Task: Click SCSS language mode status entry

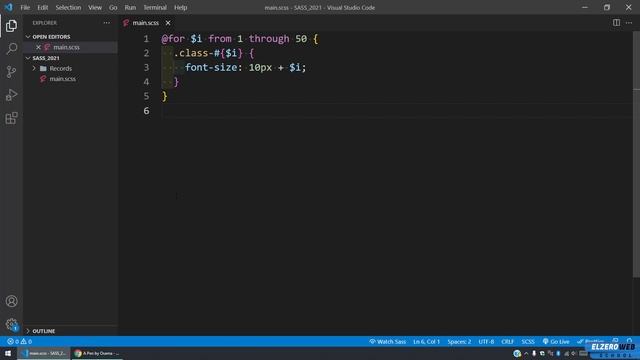Action: tap(528, 342)
